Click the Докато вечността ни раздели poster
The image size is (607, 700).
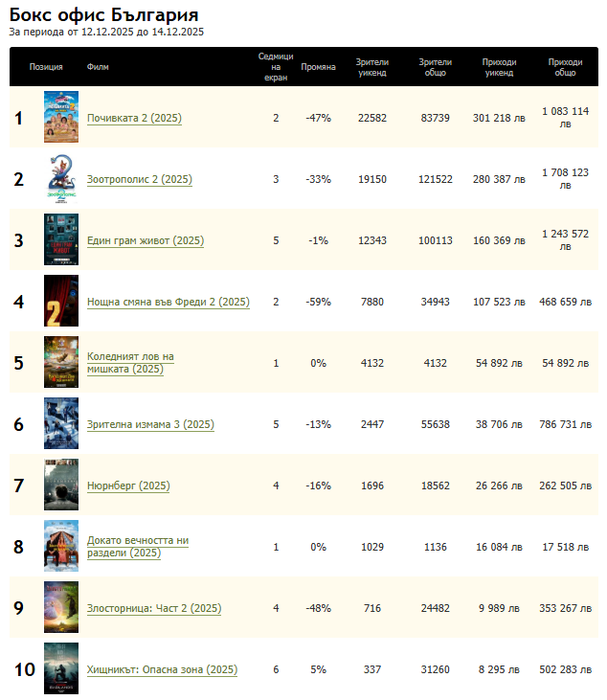pyautogui.click(x=61, y=547)
